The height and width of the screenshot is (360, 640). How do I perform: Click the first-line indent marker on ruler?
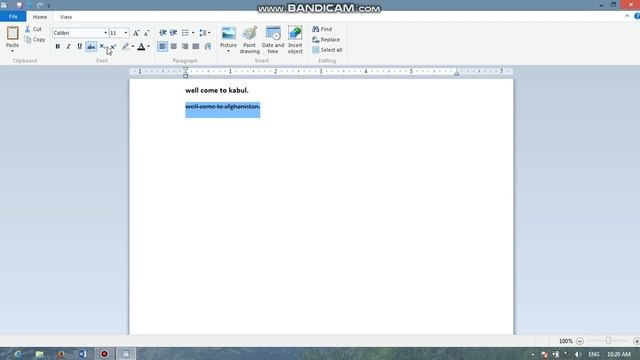pos(185,69)
